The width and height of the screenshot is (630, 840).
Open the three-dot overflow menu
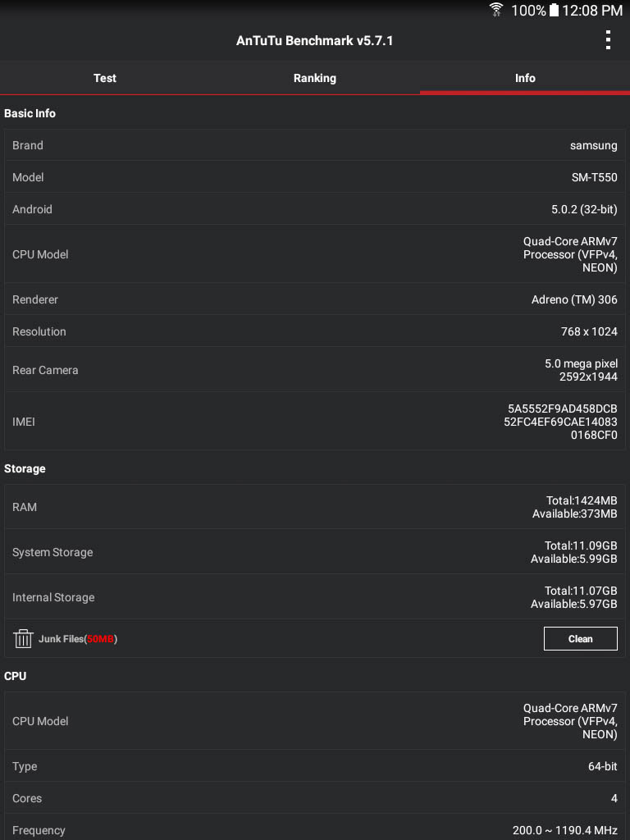click(x=608, y=40)
